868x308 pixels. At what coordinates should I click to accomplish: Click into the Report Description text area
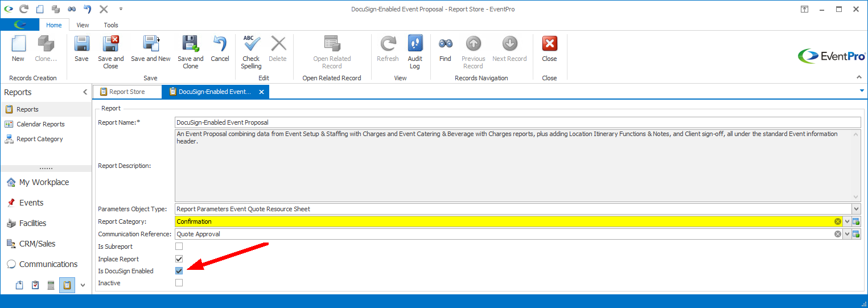pos(513,166)
